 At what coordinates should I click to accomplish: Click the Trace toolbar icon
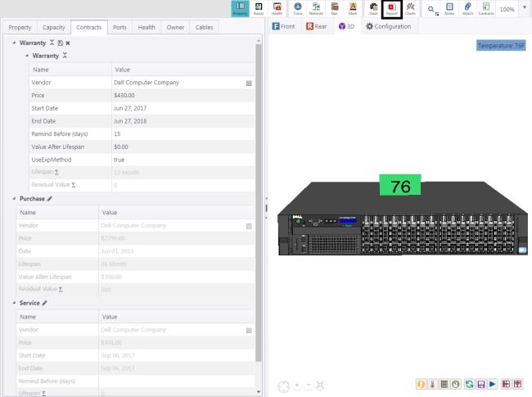point(297,8)
